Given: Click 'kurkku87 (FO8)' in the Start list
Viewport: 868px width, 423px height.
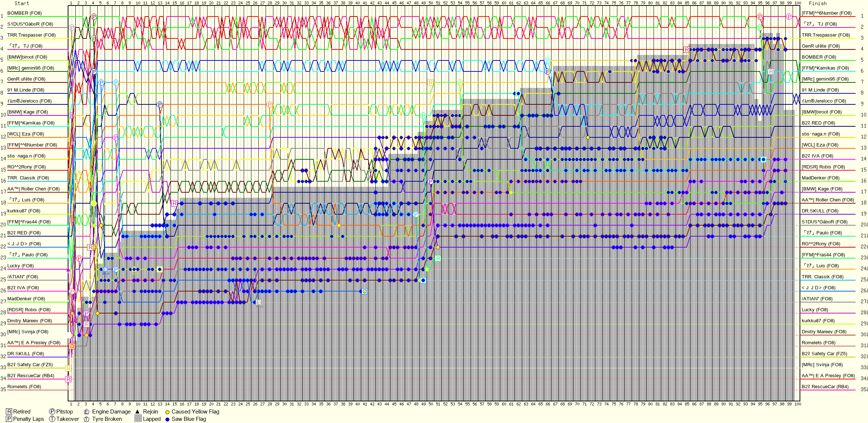Looking at the screenshot, I should (24, 211).
